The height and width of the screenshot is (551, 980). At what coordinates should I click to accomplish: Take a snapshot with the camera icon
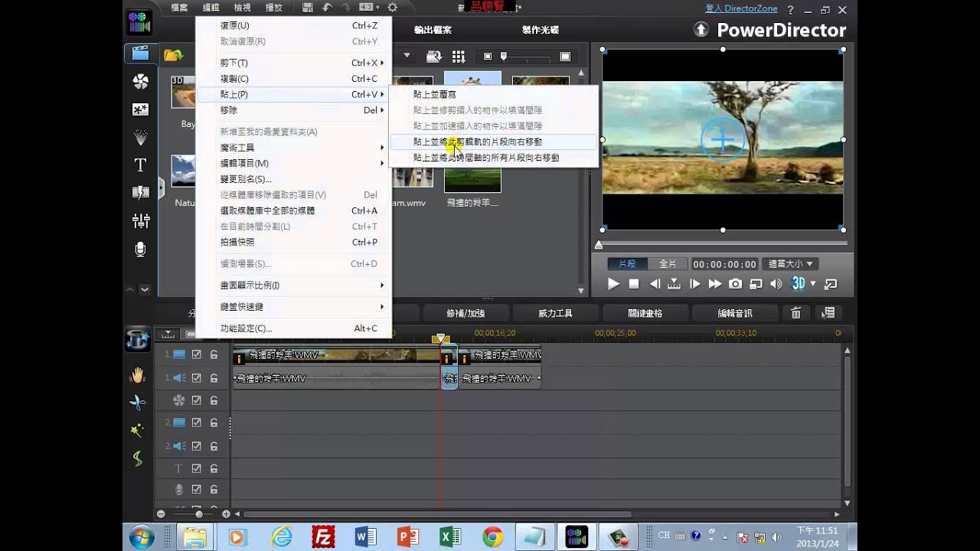coord(735,284)
